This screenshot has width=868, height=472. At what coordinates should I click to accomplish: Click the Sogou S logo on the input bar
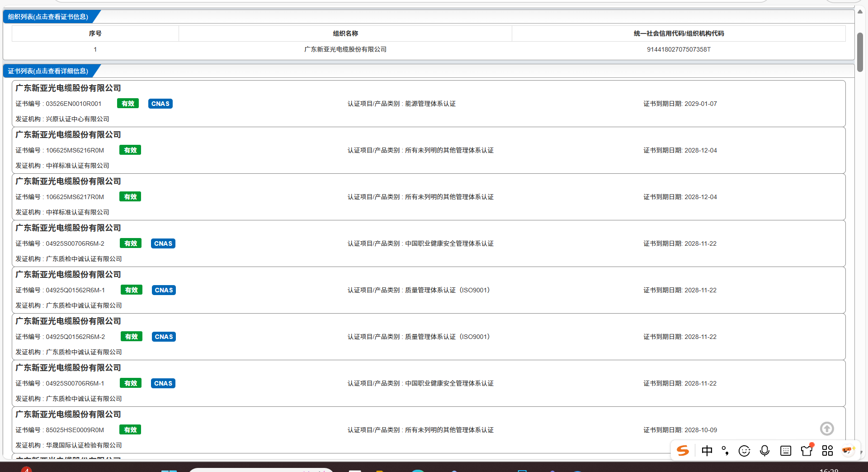tap(683, 450)
